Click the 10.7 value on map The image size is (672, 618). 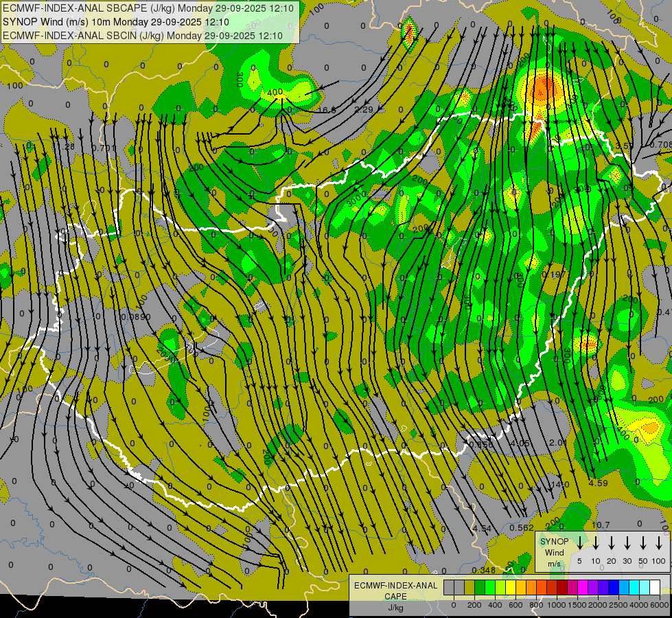tap(601, 525)
